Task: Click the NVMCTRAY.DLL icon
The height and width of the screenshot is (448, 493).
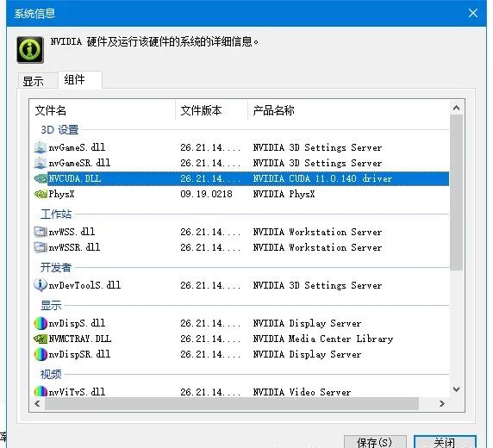Action: (x=41, y=339)
